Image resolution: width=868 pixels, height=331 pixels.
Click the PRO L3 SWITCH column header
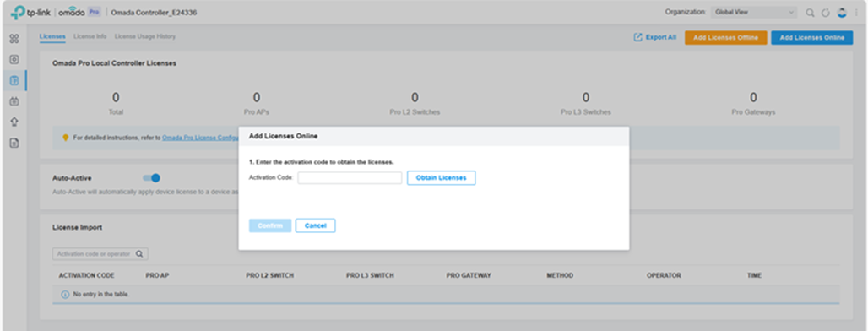[371, 275]
